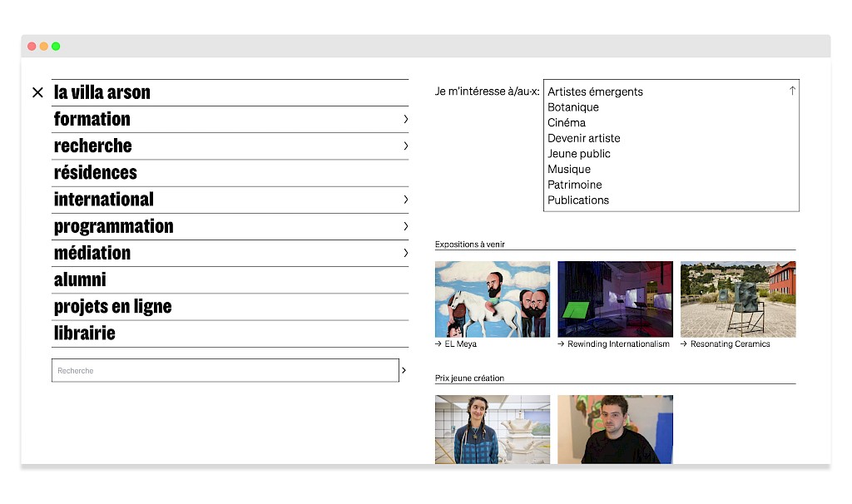This screenshot has height=504, width=852.
Task: Choose Cinéma in the interests list
Action: 567,123
